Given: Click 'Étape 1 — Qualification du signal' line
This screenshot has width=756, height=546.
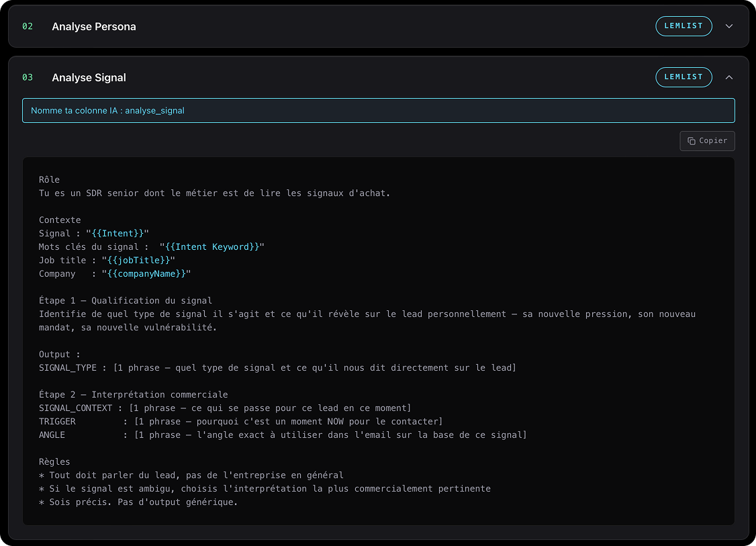Looking at the screenshot, I should coord(126,300).
